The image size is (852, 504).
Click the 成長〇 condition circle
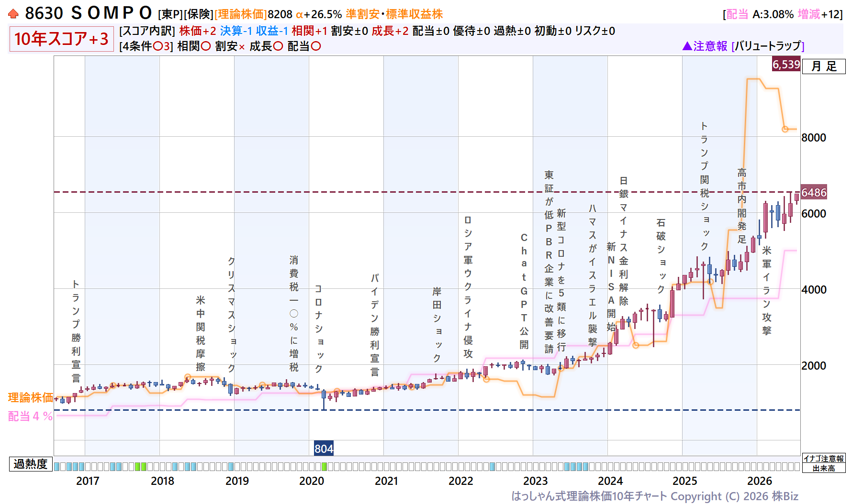(278, 46)
